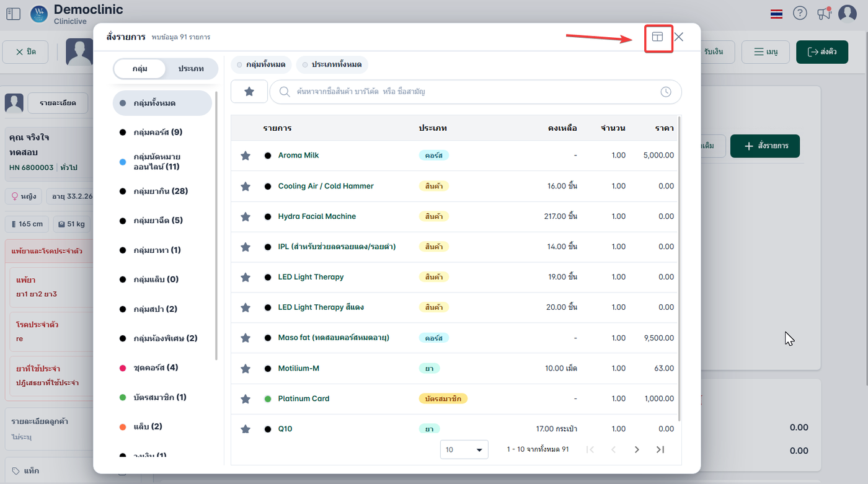Favorite the Hydra Facial Machine star
Viewport: 868px width, 484px height.
point(246,216)
